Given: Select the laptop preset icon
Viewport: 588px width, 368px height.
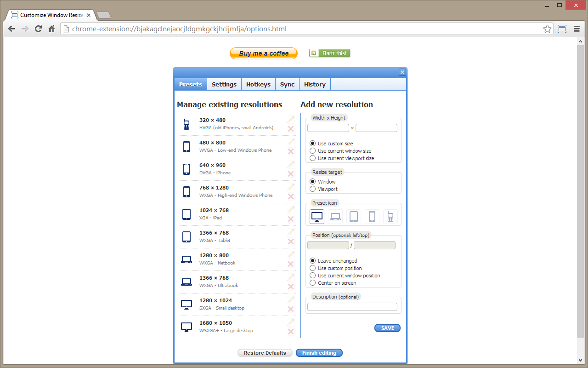Looking at the screenshot, I should click(x=335, y=216).
